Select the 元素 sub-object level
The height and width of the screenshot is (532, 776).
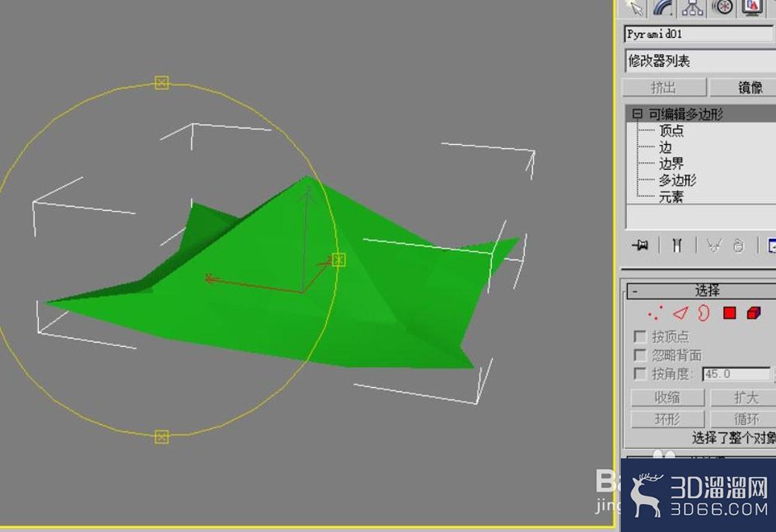click(671, 197)
